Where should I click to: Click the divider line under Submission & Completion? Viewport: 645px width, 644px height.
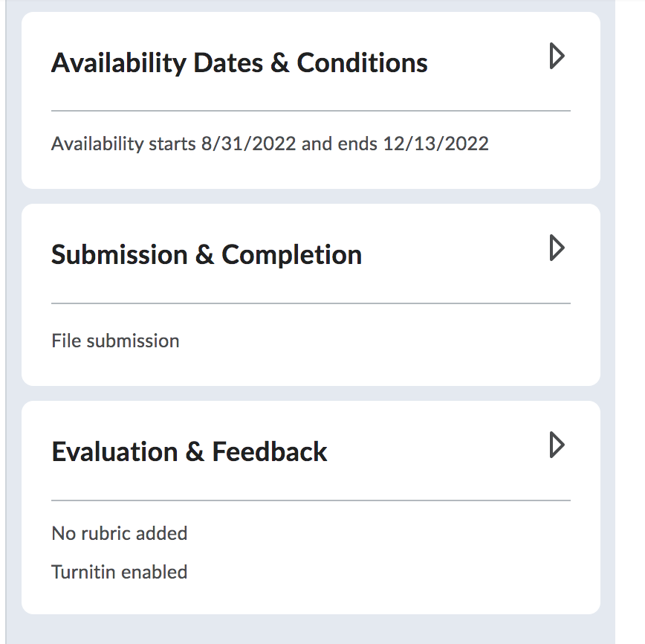[x=311, y=303]
